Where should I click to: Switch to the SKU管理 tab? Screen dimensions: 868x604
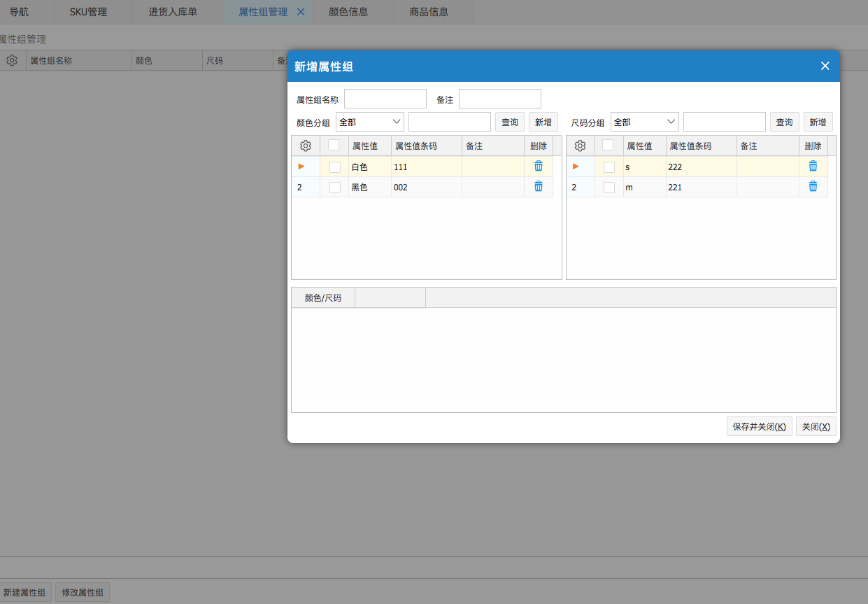[x=88, y=12]
